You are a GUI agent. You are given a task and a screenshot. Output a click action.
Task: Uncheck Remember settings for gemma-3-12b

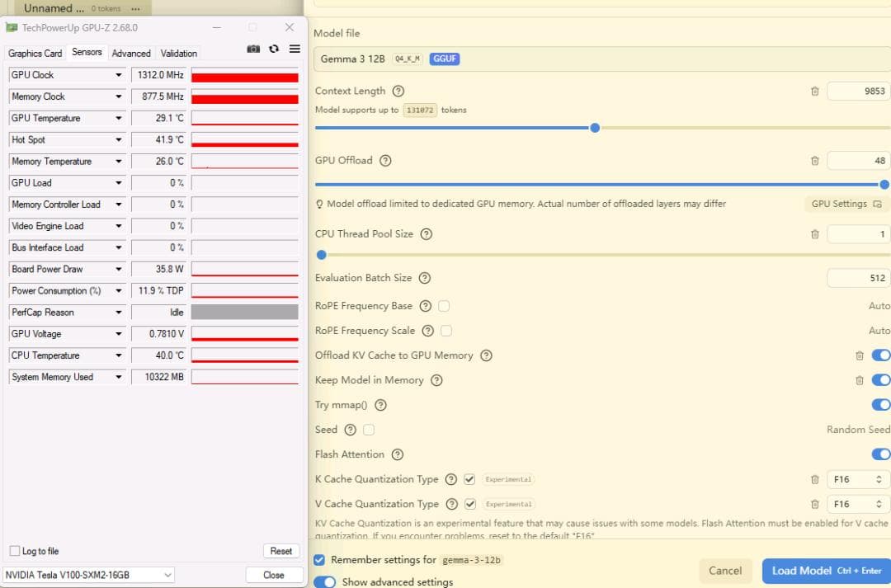tap(319, 560)
